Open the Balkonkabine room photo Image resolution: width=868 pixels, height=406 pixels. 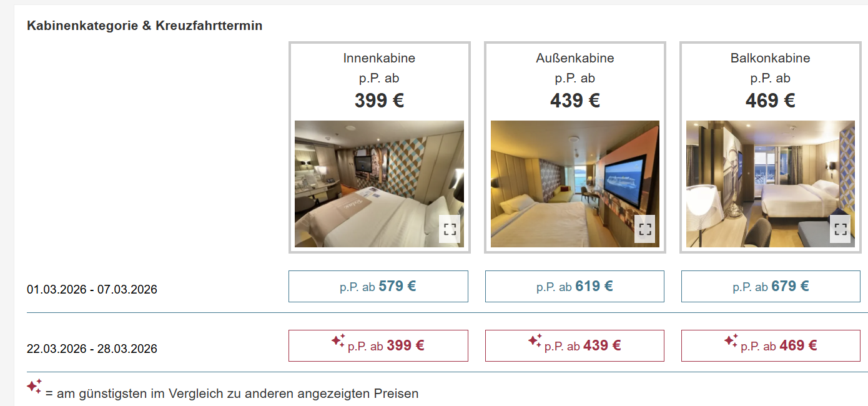click(x=771, y=184)
